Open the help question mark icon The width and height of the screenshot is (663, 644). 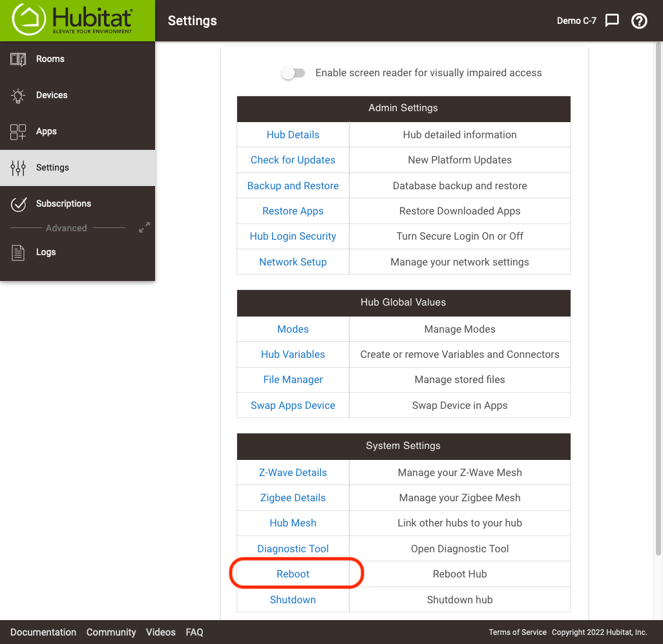(x=639, y=20)
